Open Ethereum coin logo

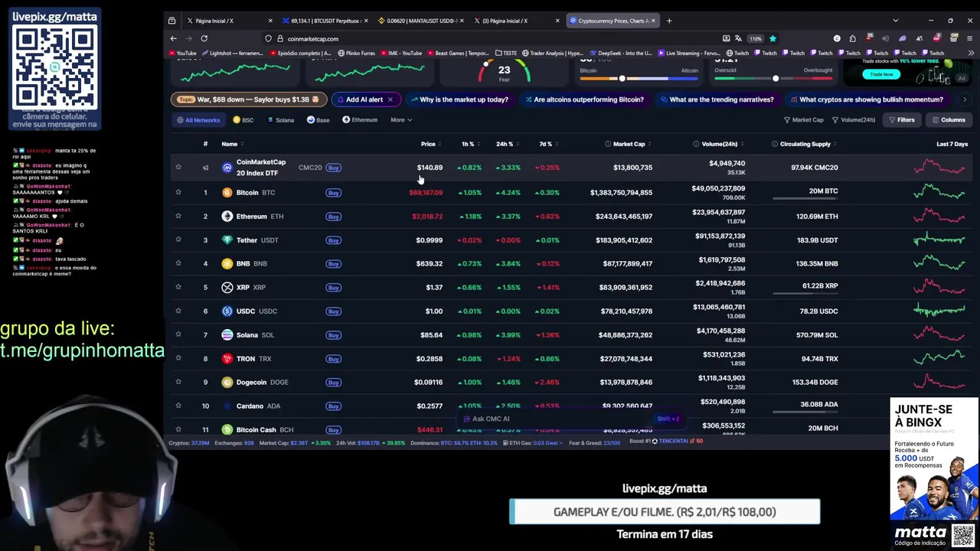(x=227, y=216)
